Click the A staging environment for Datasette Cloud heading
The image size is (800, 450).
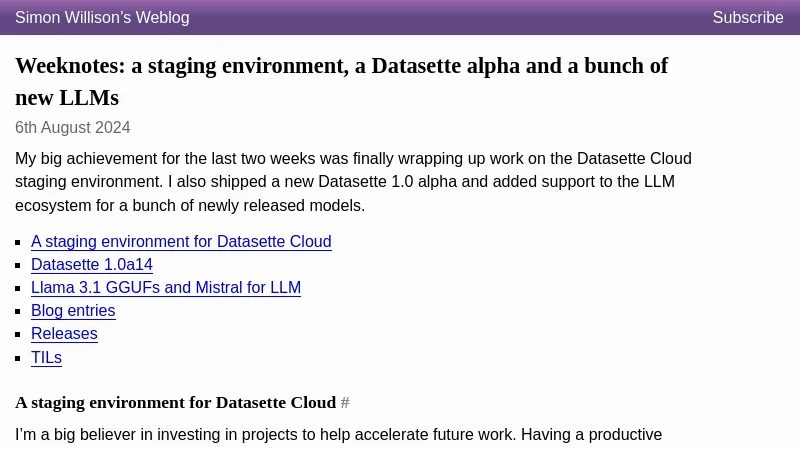pyautogui.click(x=176, y=403)
